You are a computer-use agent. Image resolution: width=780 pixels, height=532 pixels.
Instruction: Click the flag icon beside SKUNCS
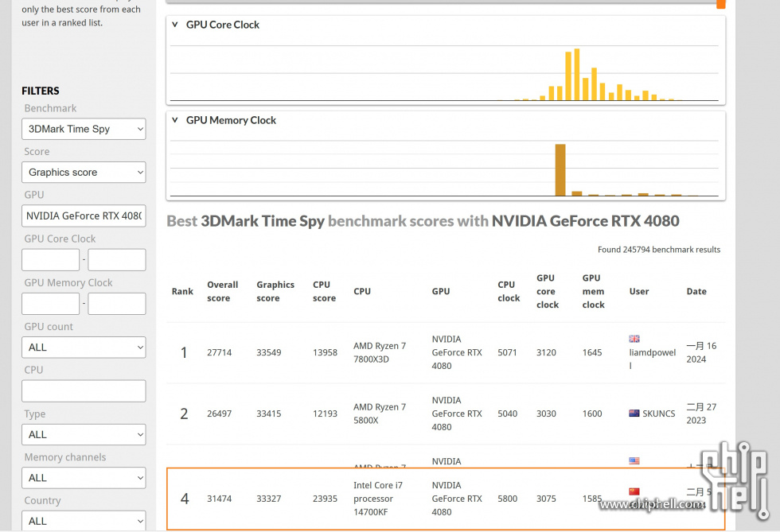pyautogui.click(x=634, y=414)
